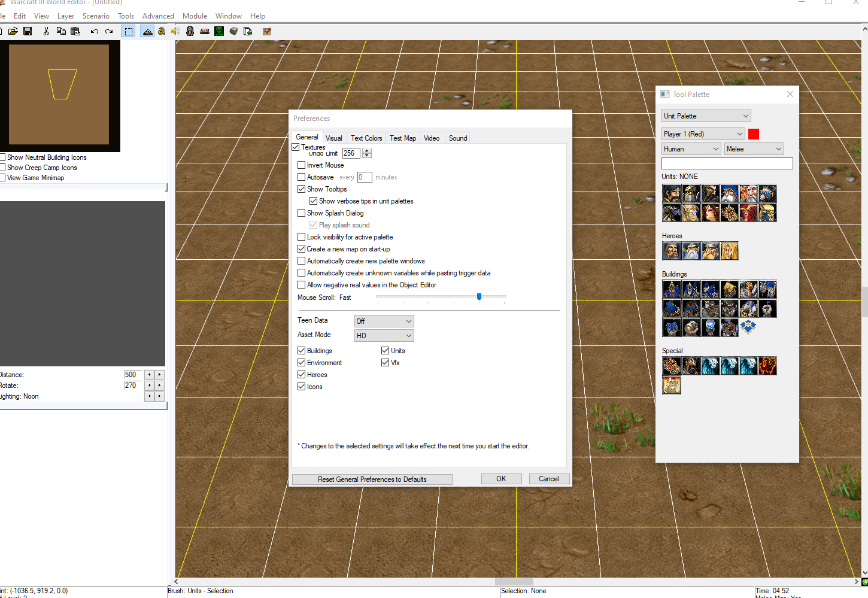Screen dimensions: 868x598
Task: Click the Rotate left arrow stepper
Action: tap(150, 385)
